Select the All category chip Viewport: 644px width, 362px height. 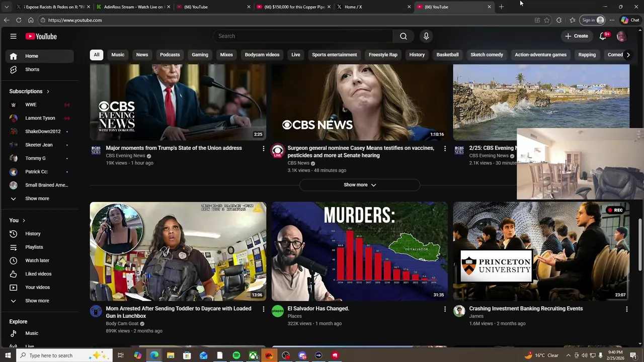(x=97, y=55)
